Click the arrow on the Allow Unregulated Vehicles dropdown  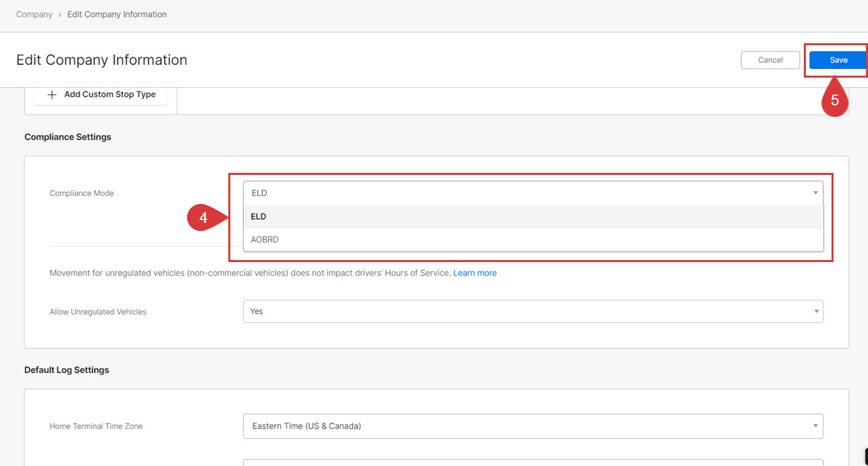point(816,311)
